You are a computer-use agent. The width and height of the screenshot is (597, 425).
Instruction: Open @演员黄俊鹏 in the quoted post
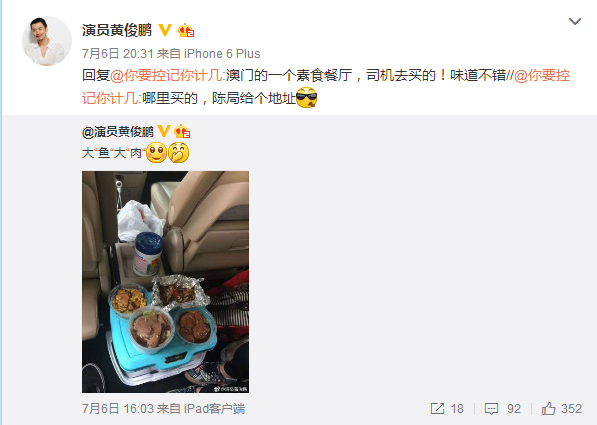tap(118, 132)
